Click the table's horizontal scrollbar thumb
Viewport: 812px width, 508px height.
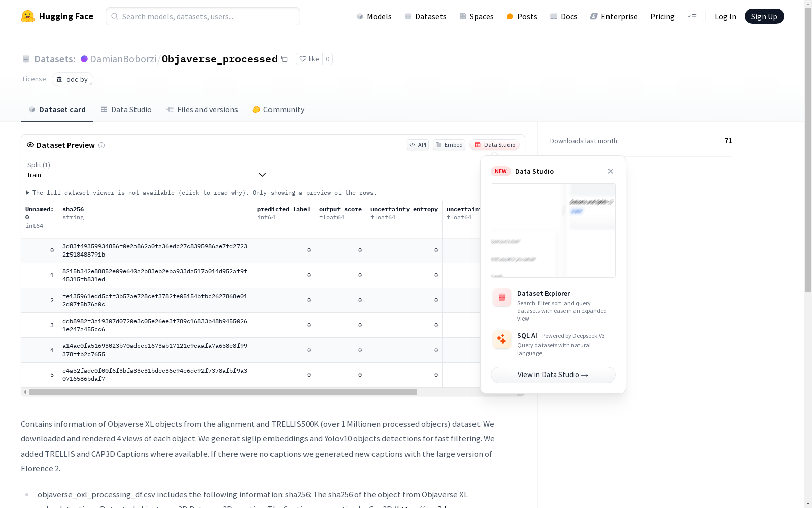(x=223, y=392)
